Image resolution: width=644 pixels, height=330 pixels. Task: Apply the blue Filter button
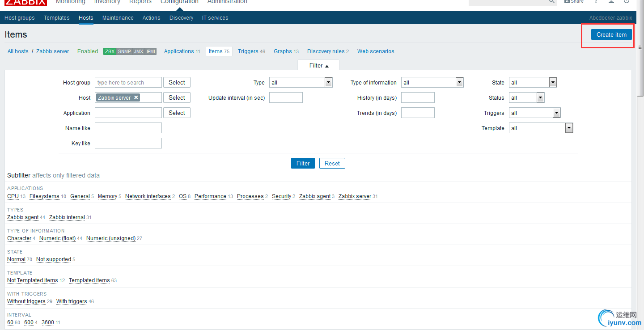pyautogui.click(x=303, y=163)
